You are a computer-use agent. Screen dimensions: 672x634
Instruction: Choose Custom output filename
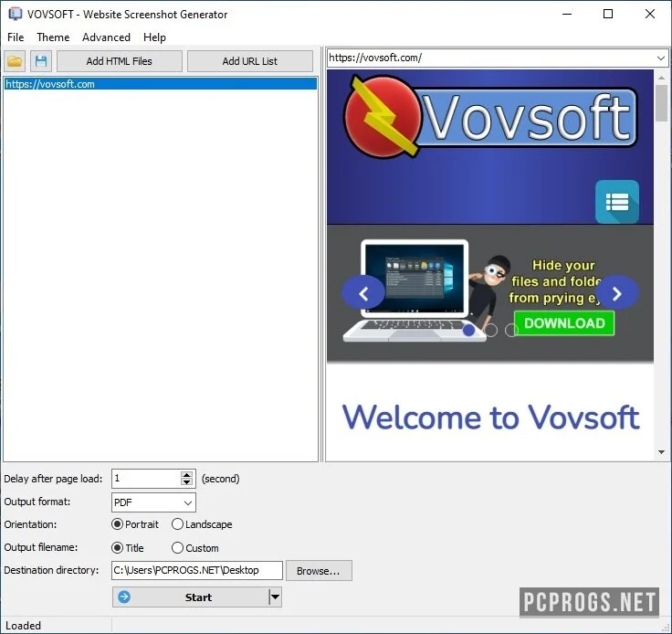pyautogui.click(x=195, y=548)
